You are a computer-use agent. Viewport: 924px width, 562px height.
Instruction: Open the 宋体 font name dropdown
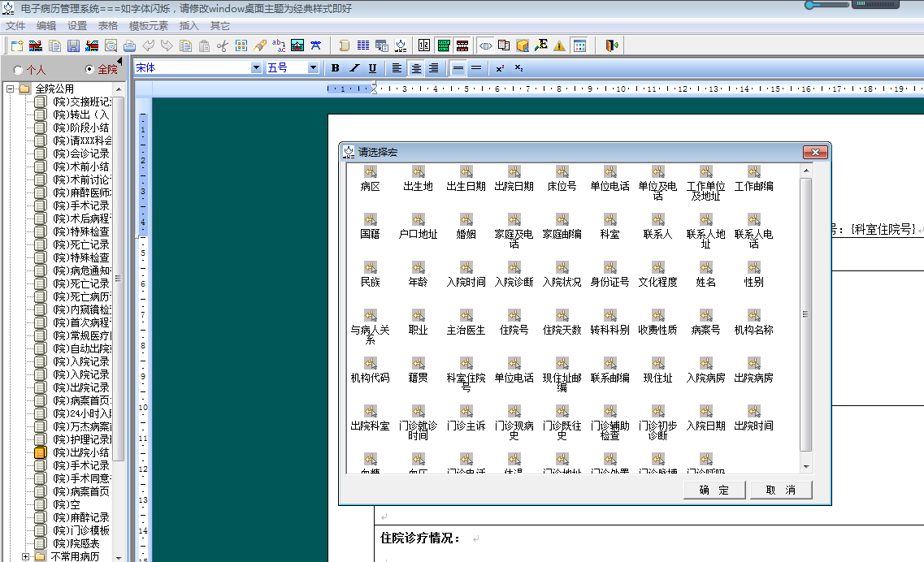257,68
